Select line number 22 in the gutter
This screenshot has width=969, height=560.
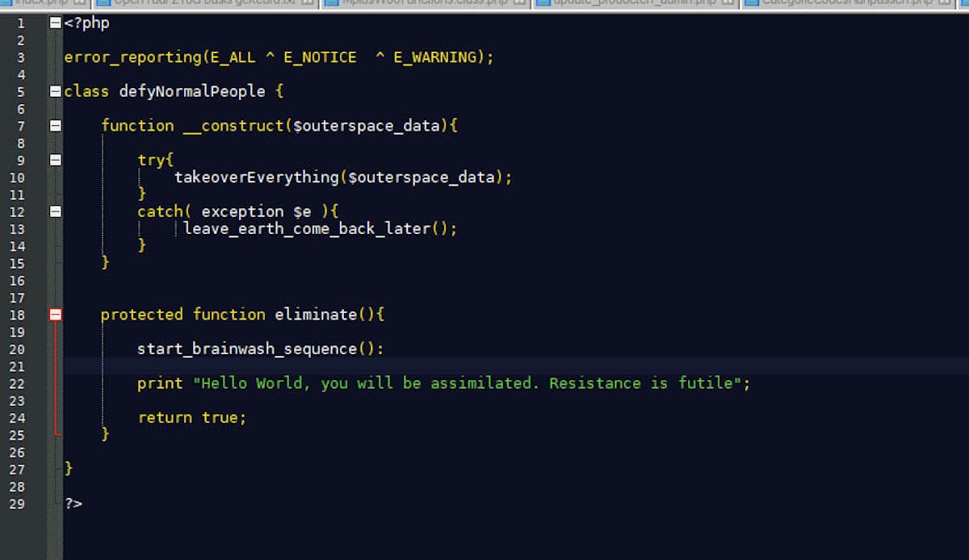pos(17,383)
